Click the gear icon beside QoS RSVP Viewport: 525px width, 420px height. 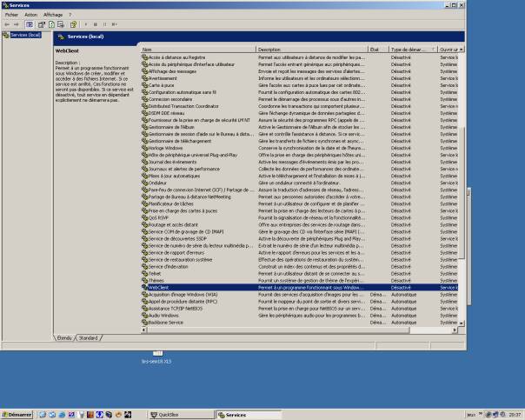(x=144, y=217)
